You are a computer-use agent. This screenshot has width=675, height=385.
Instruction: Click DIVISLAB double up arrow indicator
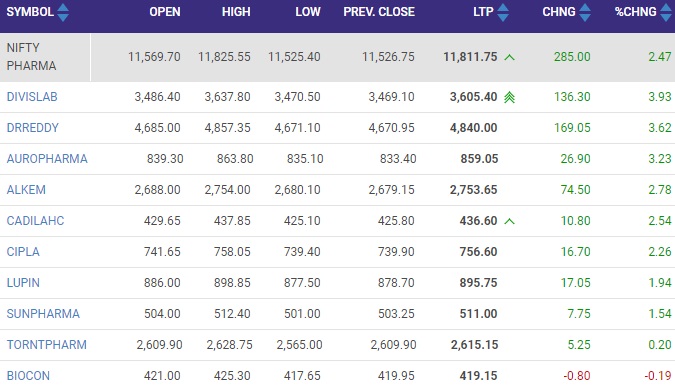click(x=509, y=97)
